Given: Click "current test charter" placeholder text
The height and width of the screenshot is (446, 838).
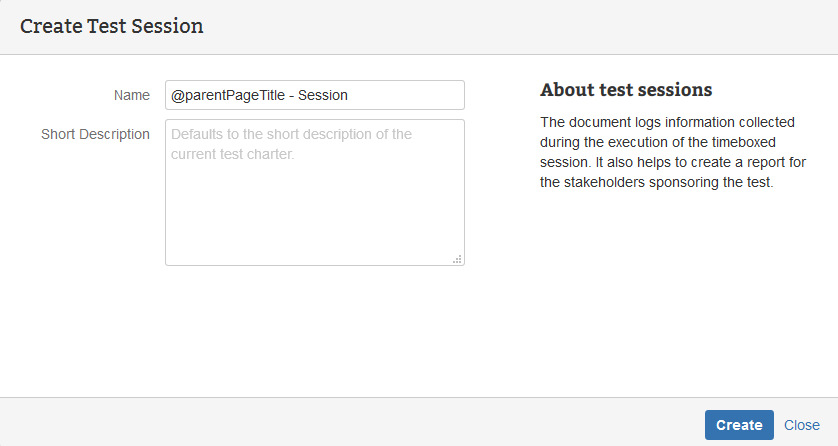Looking at the screenshot, I should point(233,155).
